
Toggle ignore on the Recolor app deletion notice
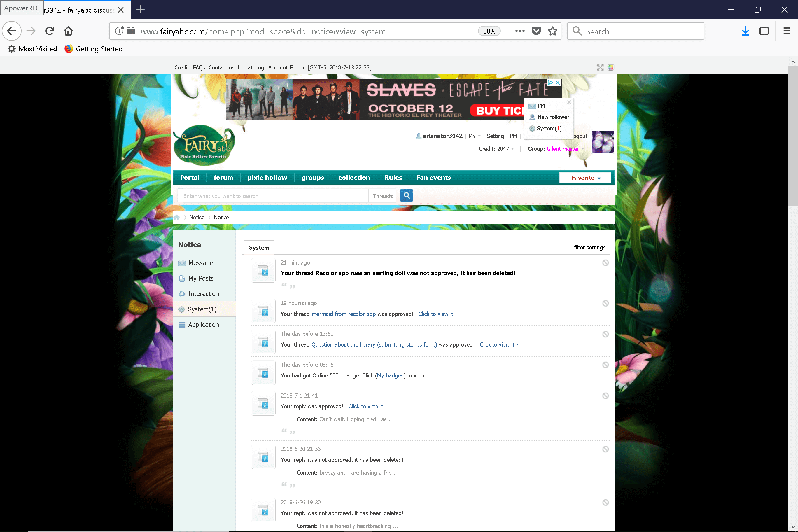(x=606, y=262)
